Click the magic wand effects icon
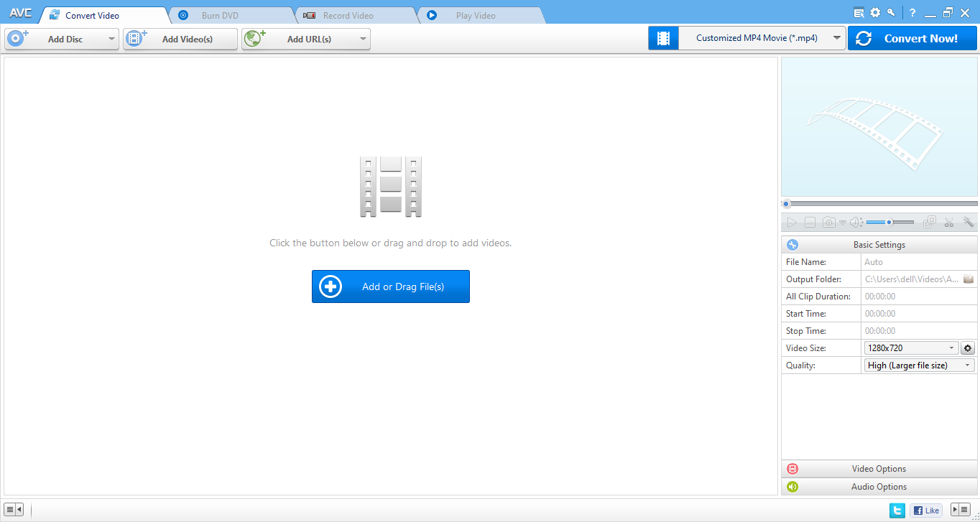Image resolution: width=980 pixels, height=522 pixels. tap(969, 223)
